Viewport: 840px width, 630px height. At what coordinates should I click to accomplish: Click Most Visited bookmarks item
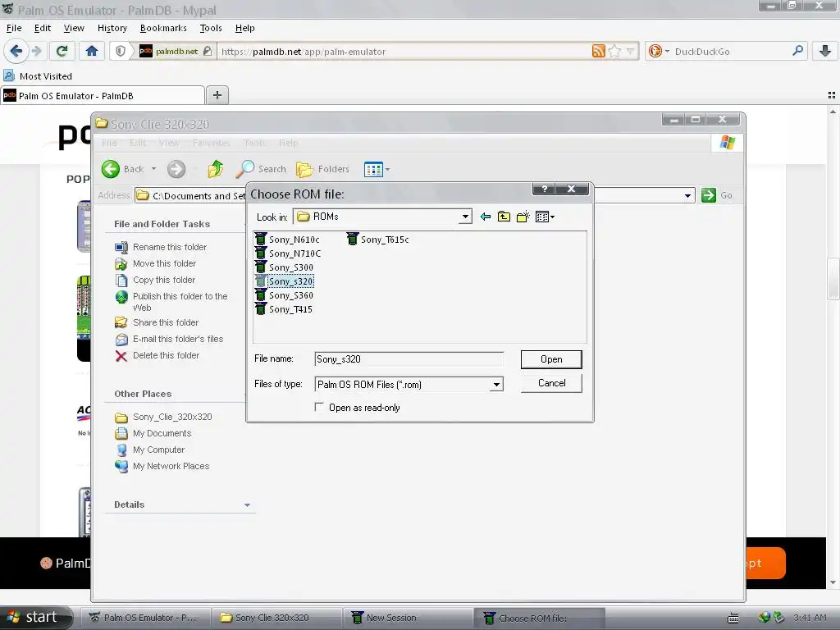38,76
